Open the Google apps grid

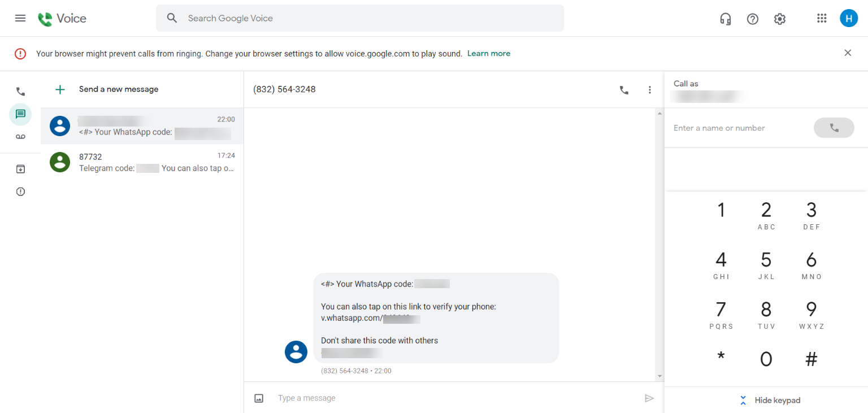pos(822,19)
